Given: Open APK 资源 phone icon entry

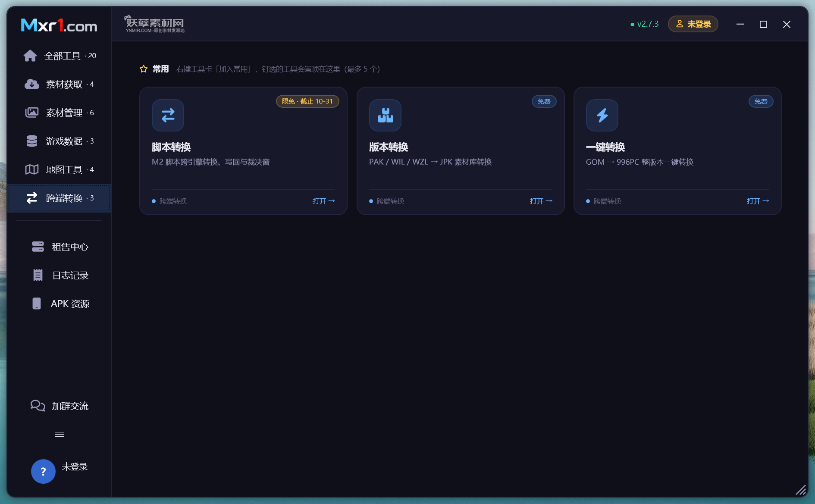Looking at the screenshot, I should 37,304.
